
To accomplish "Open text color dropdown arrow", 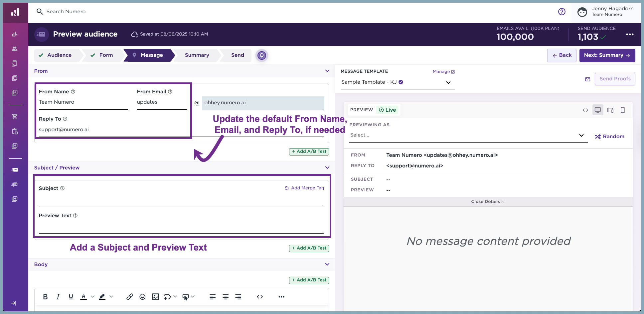I will [x=93, y=297].
